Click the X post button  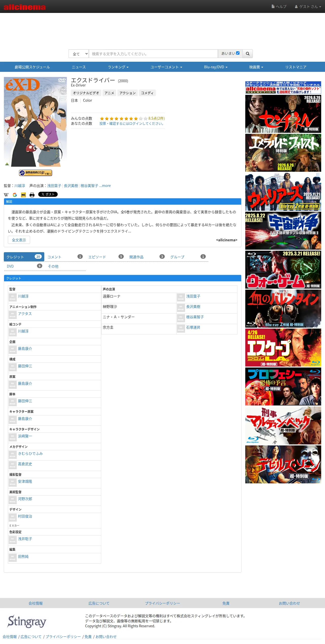click(x=48, y=194)
